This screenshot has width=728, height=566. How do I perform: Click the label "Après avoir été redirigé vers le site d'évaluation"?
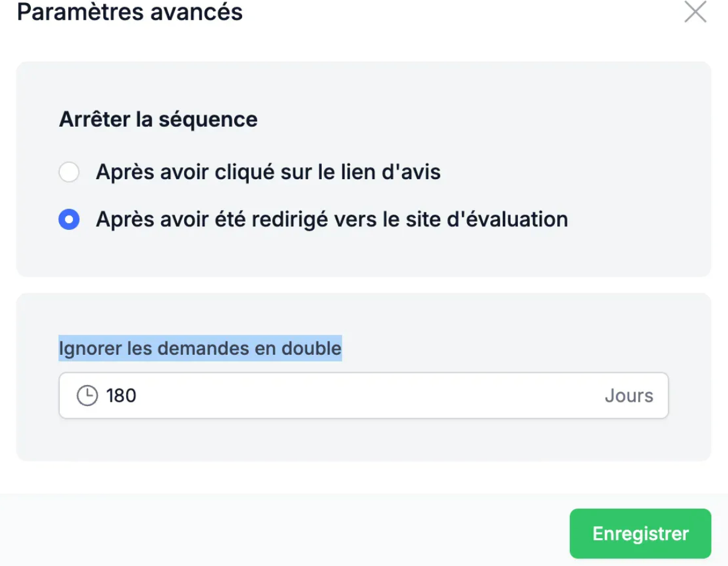(x=331, y=219)
